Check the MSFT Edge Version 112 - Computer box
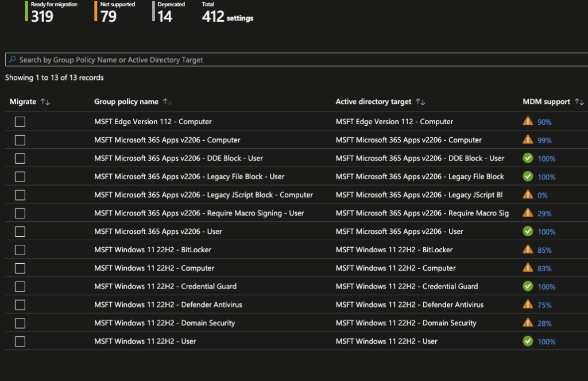The image size is (588, 381). tap(20, 122)
